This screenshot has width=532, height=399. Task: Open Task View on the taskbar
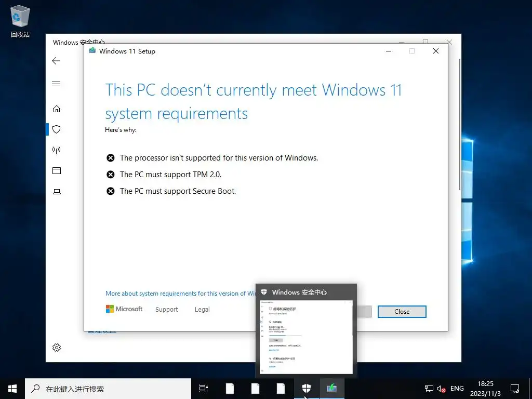(204, 389)
